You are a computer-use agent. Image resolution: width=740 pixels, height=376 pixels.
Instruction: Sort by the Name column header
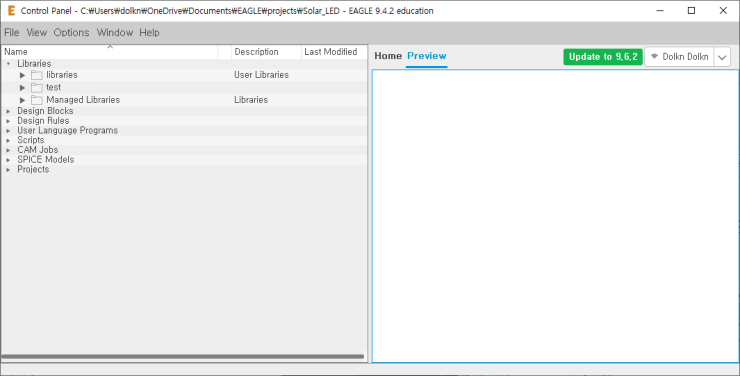tap(110, 52)
